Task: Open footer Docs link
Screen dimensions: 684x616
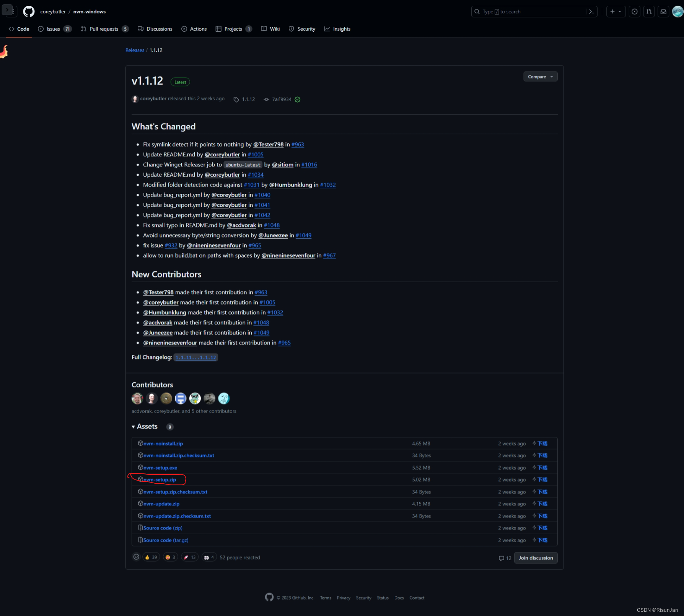Action: pos(399,598)
